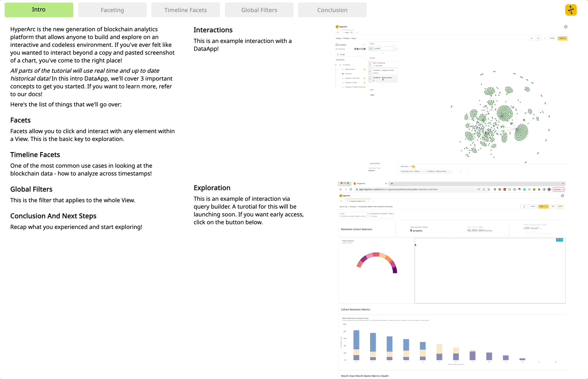
Task: Click the Global Filters heading in the list
Action: [31, 189]
